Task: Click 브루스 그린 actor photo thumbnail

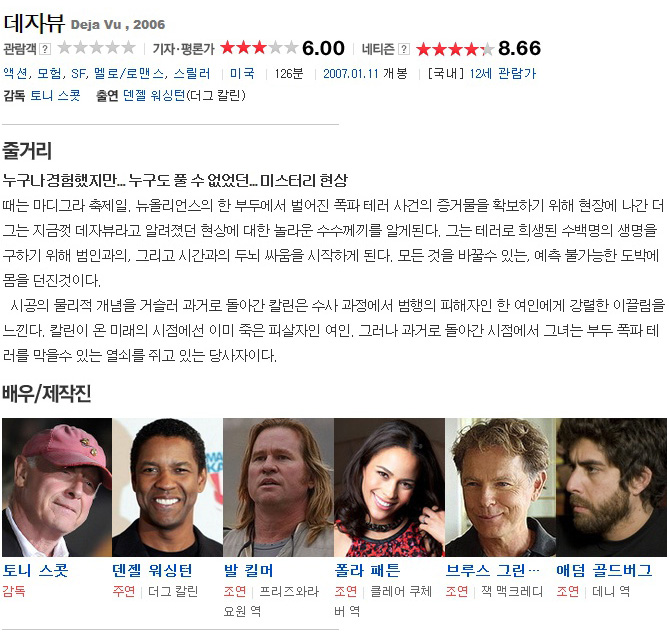Action: tap(500, 487)
